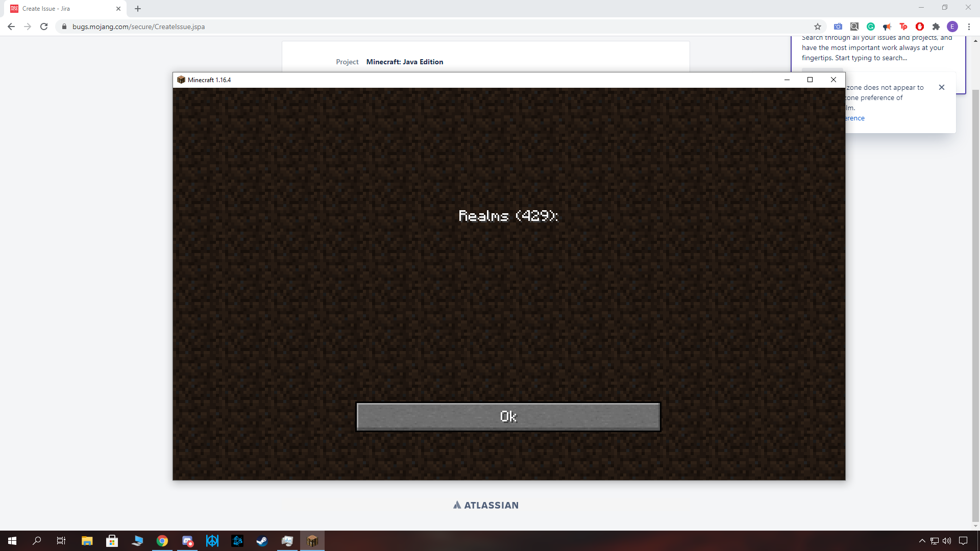The width and height of the screenshot is (980, 551).
Task: Click the Atlassian logo link
Action: (x=486, y=505)
